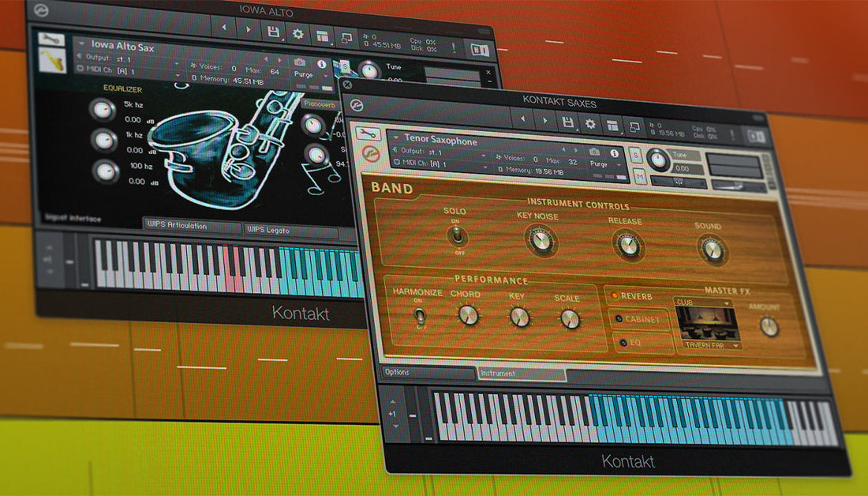868x496 pixels.
Task: Toggle the HARMONIZE on/off switch
Action: (x=420, y=315)
